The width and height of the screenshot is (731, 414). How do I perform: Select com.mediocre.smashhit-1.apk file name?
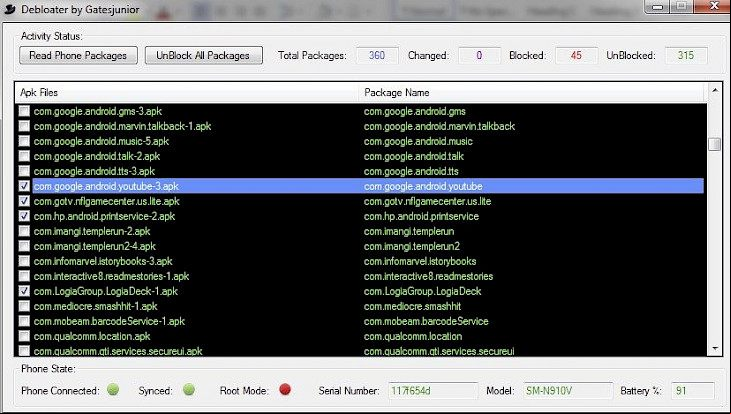click(96, 306)
